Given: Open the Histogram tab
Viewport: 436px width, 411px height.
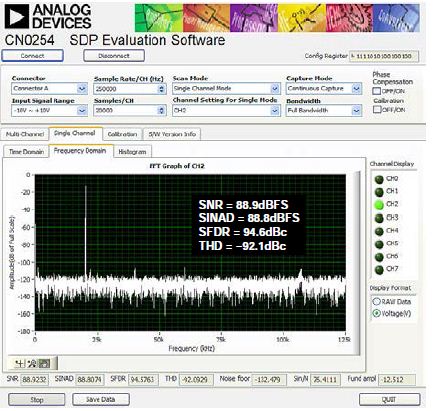Looking at the screenshot, I should click(132, 152).
